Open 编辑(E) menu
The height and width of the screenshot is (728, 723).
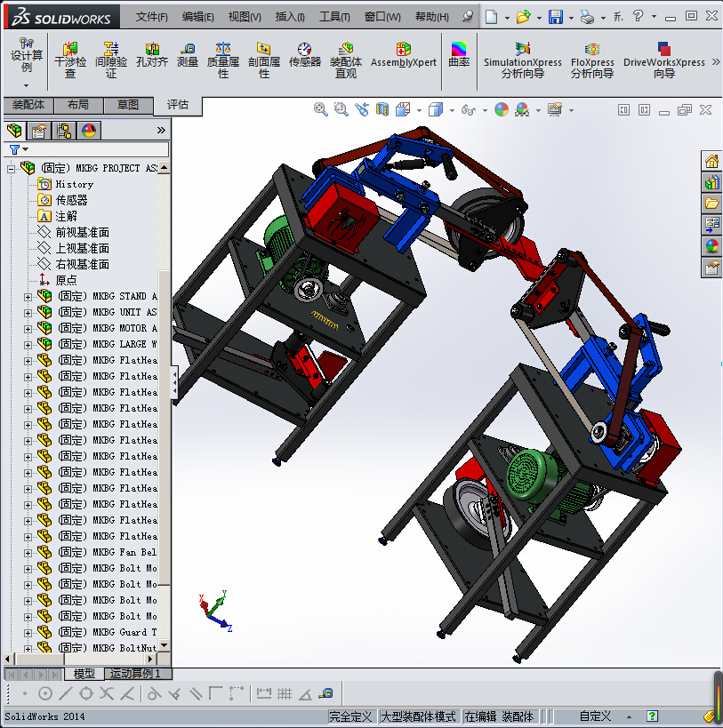(x=197, y=17)
